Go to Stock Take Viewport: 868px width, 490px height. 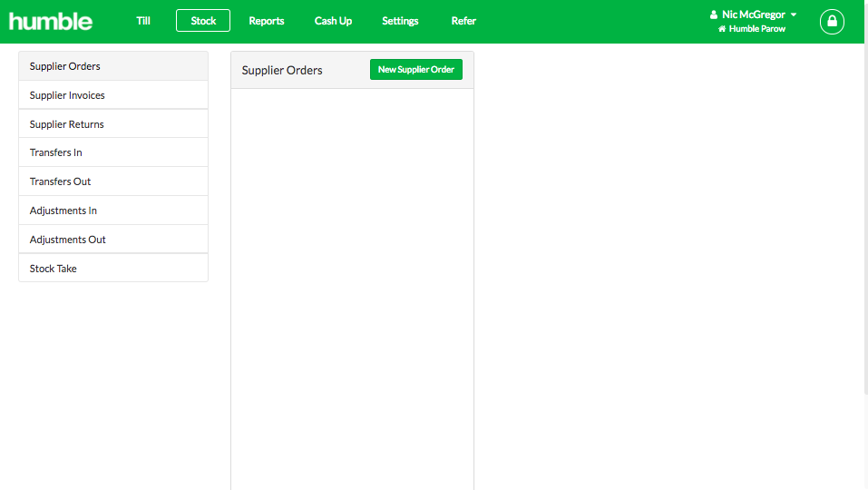click(113, 268)
